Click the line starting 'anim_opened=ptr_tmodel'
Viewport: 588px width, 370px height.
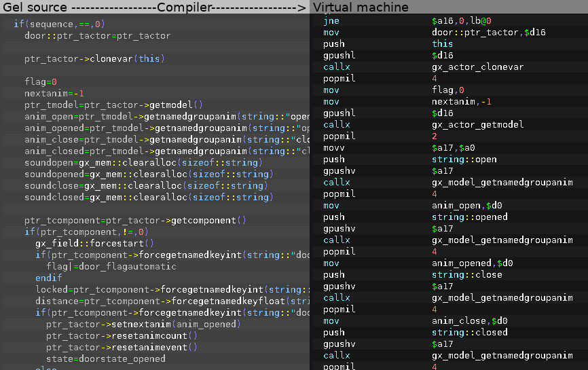(x=167, y=128)
